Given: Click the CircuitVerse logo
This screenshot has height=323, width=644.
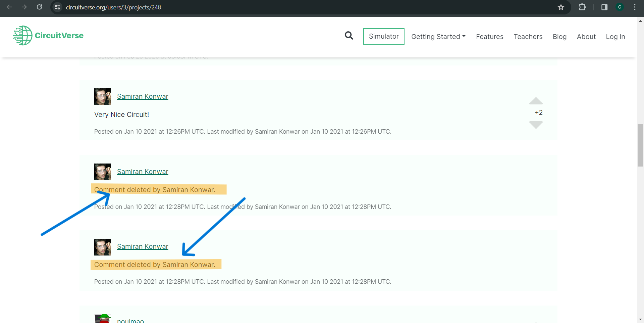Looking at the screenshot, I should click(48, 35).
